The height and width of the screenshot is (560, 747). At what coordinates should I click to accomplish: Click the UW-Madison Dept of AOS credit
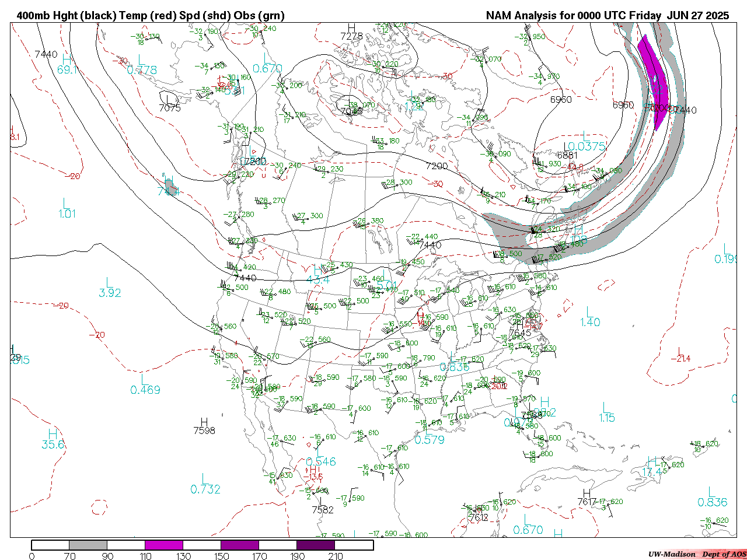(697, 554)
